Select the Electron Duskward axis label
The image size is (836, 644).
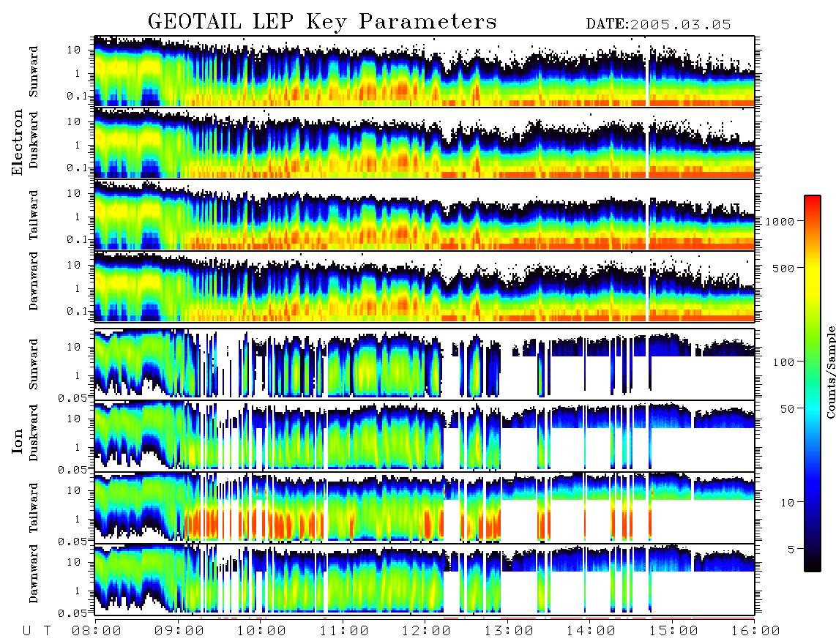[34, 140]
